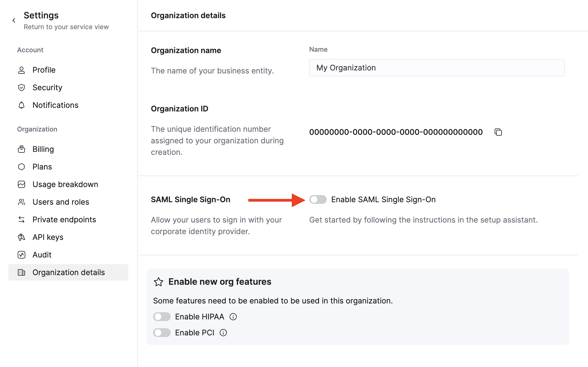Enable SAML Single Sign-On toggle
The height and width of the screenshot is (367, 588).
pyautogui.click(x=318, y=199)
